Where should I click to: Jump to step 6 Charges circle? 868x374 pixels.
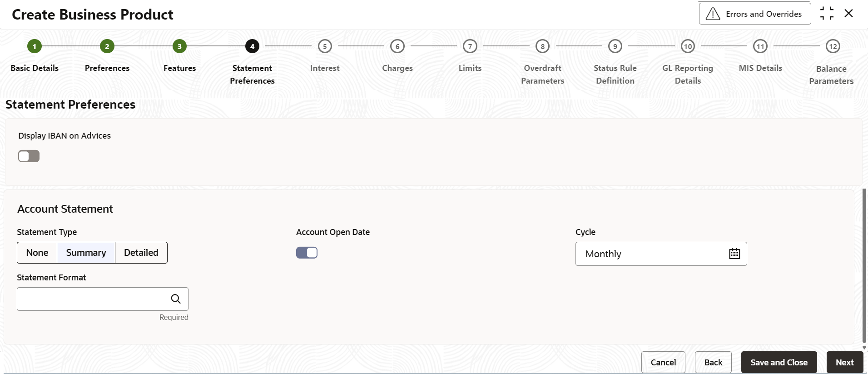click(x=397, y=46)
